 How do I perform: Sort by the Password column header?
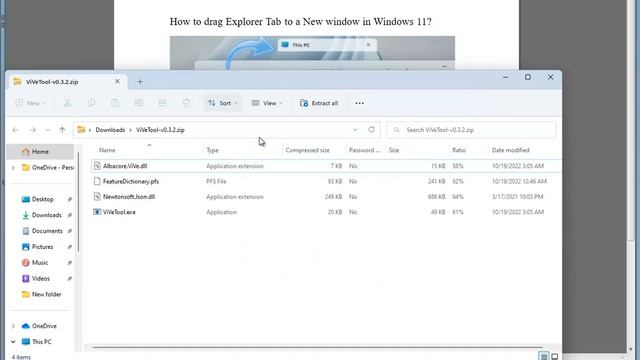point(364,150)
